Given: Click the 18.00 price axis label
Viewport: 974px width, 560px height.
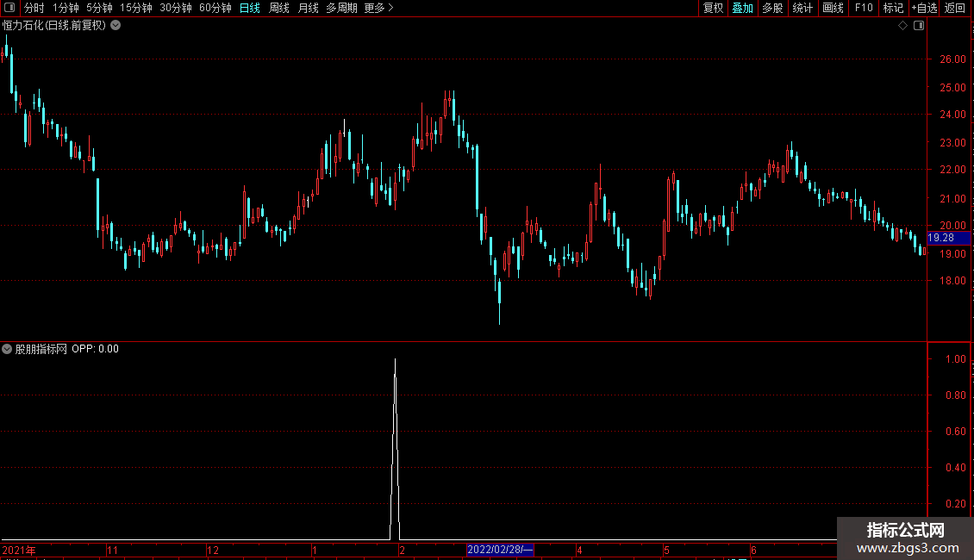Looking at the screenshot, I should click(x=952, y=281).
